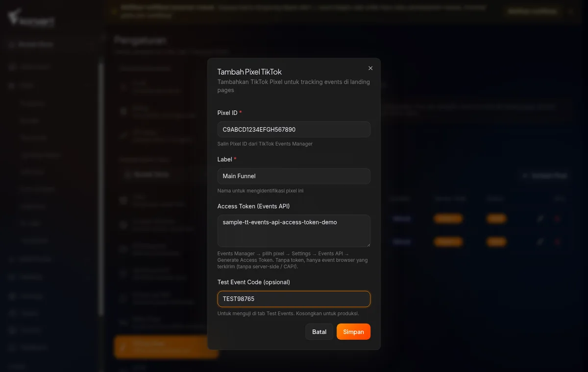Click the Pixel ID label
The width and height of the screenshot is (588, 372).
pos(227,113)
